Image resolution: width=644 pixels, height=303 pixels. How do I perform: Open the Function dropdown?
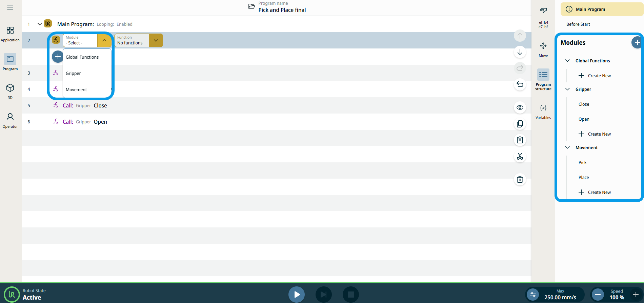(156, 40)
